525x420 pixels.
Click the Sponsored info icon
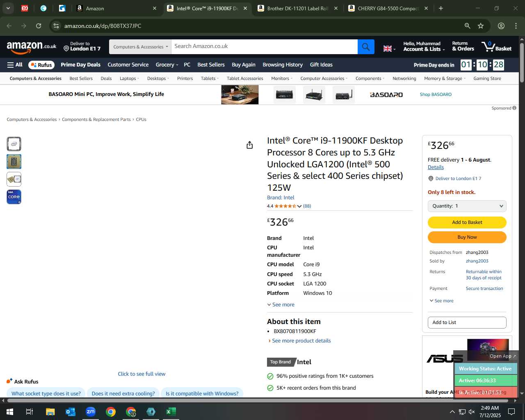(514, 108)
